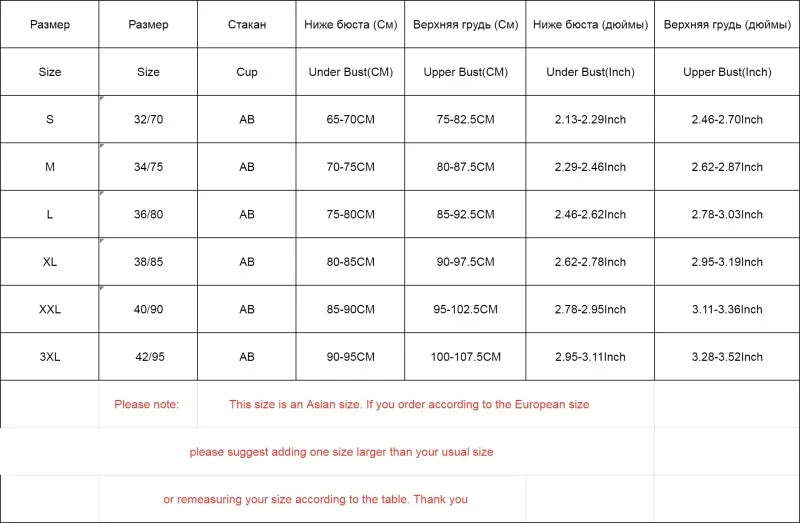800x523 pixels.
Task: Click the "XL" size row label
Action: tap(50, 262)
